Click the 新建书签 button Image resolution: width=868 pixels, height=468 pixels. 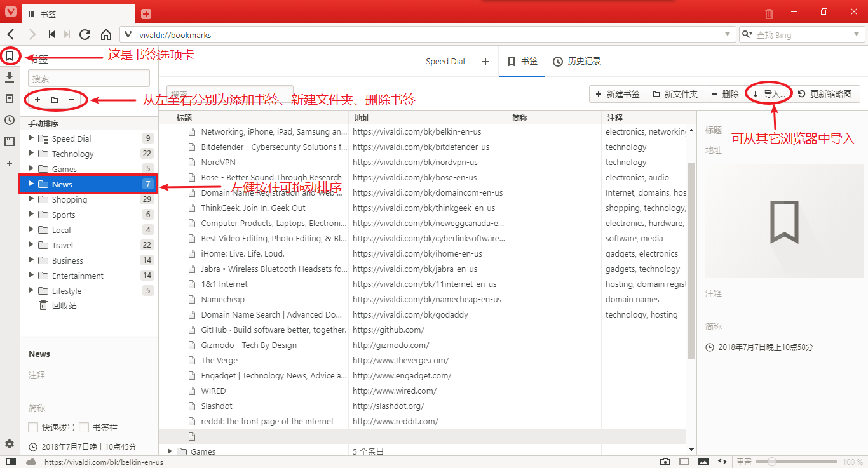coord(617,94)
